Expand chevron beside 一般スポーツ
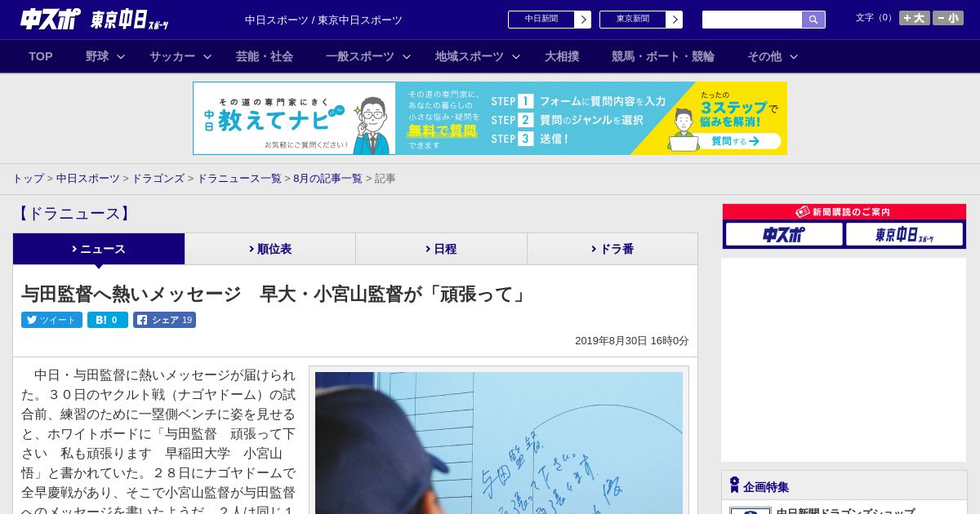 (407, 56)
